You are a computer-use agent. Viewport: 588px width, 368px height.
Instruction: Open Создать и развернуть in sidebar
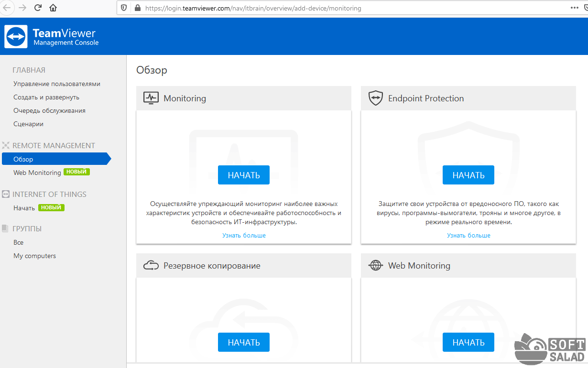tap(46, 97)
